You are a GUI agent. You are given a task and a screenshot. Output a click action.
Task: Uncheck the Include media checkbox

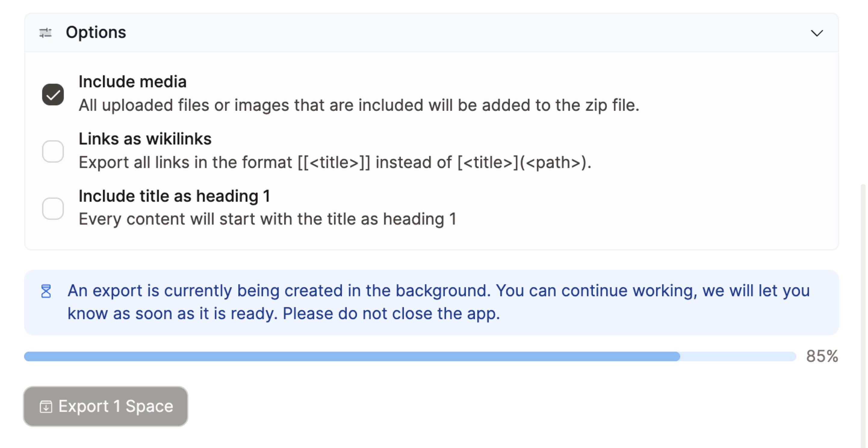pos(53,94)
